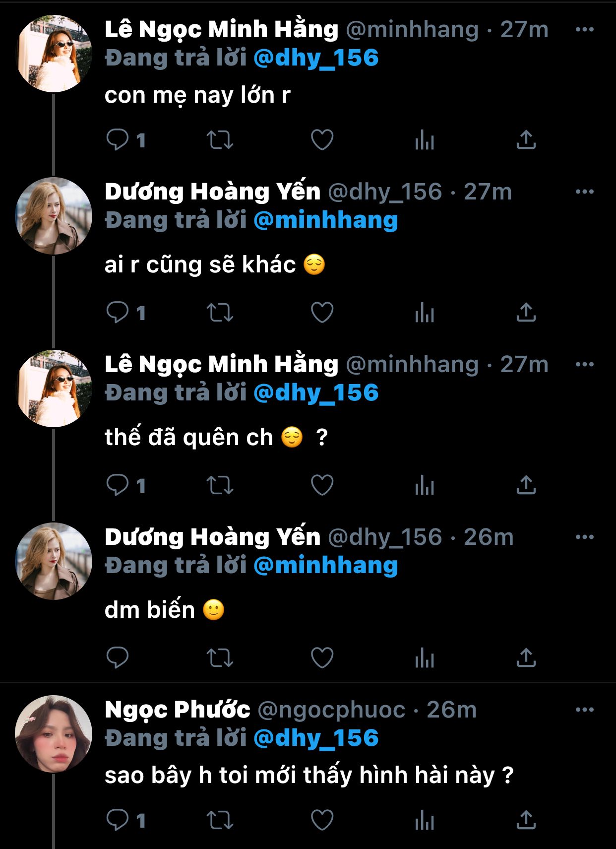Viewport: 616px width, 849px height.
Task: Open @minhhang mention above "dm biến"
Action: [326, 566]
